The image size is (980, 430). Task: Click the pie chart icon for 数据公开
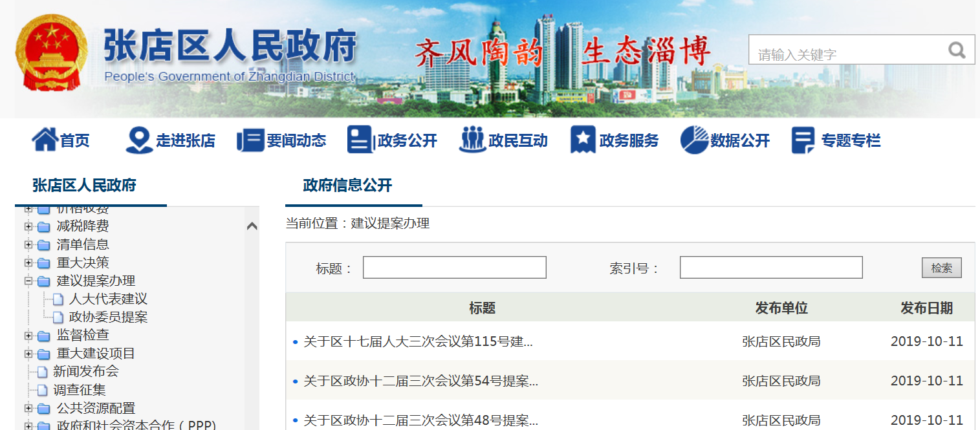pos(693,140)
